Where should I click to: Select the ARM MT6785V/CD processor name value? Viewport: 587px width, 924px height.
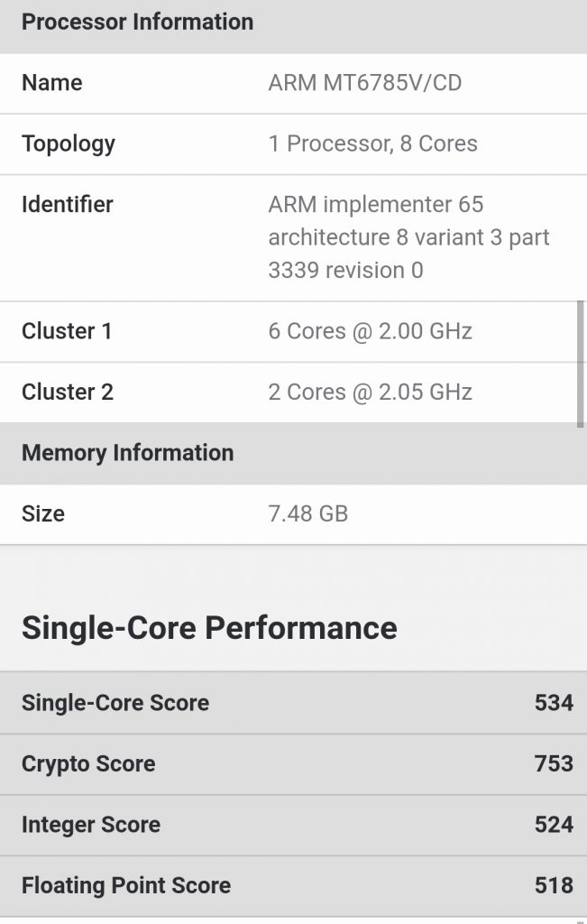365,82
